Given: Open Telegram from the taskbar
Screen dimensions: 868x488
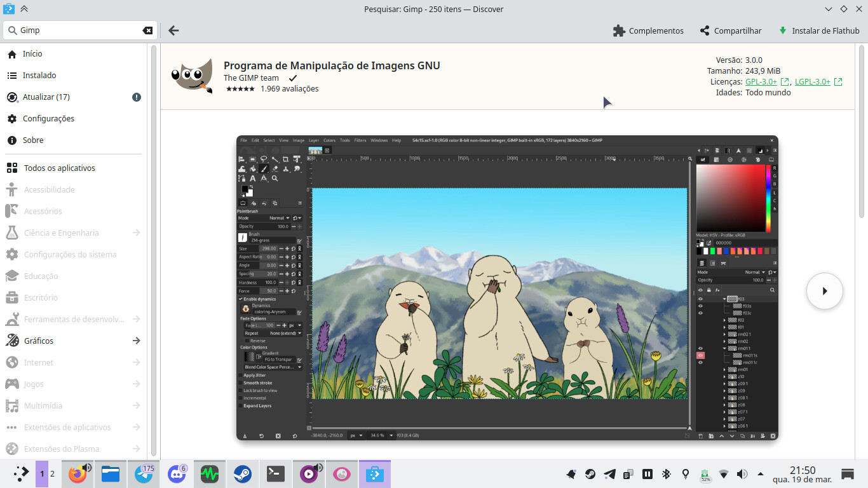Looking at the screenshot, I should [x=144, y=473].
